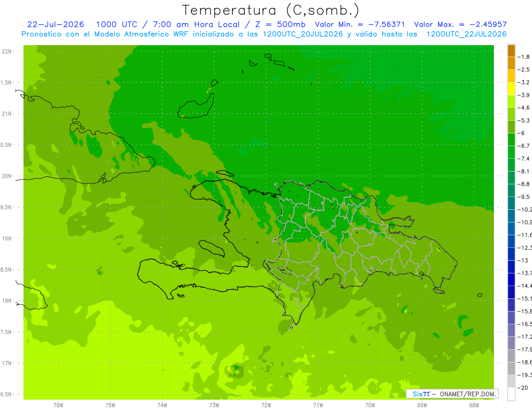This screenshot has height=411, width=532.
Task: Click the "-18.6" colorbar value
Action: 525,362
